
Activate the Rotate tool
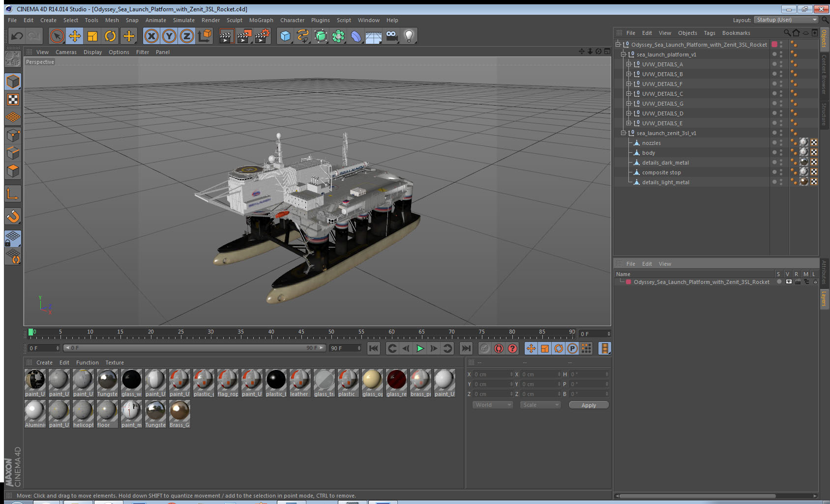111,36
